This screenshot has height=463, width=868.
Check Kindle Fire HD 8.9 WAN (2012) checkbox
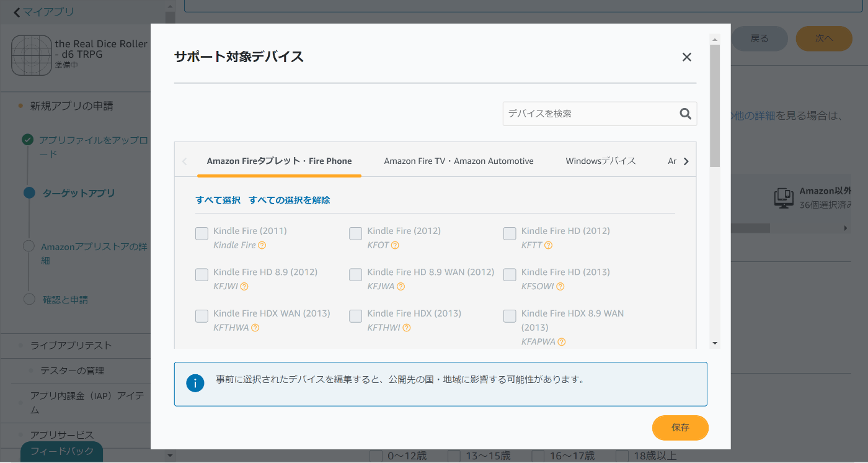[355, 274]
